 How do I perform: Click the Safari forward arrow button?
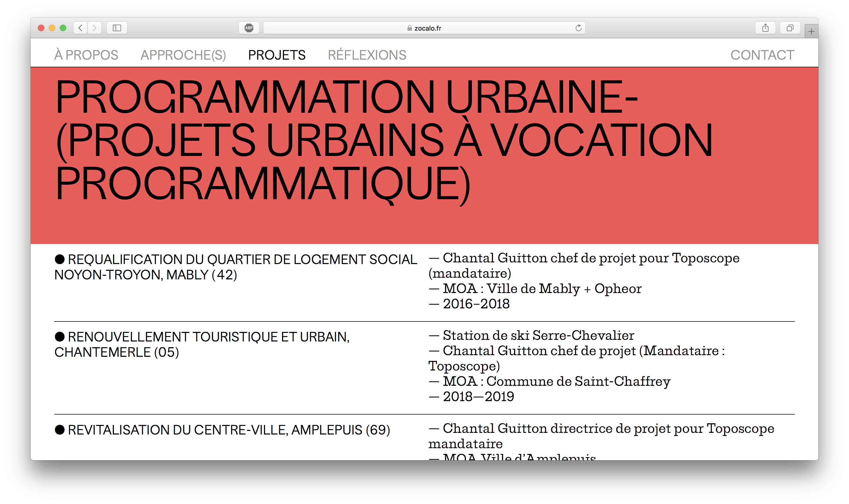tap(94, 28)
